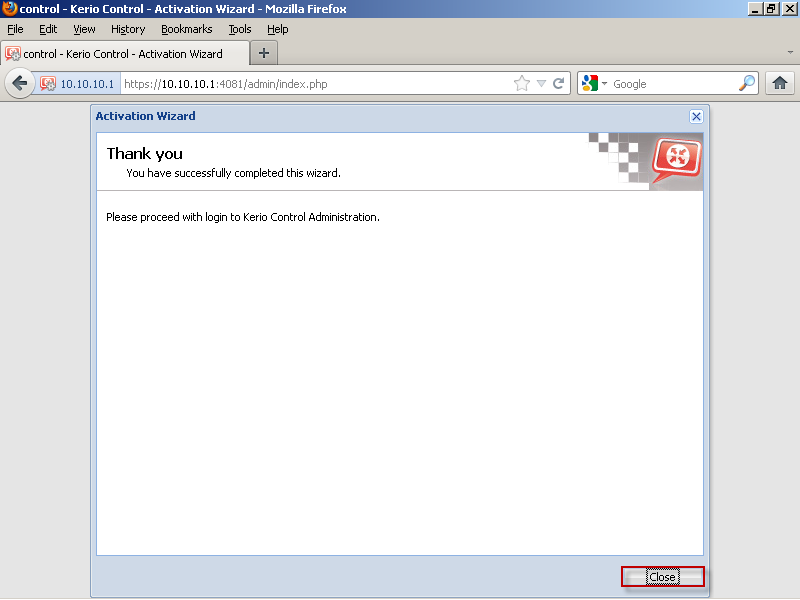Reload the page with the refresh icon

click(x=559, y=83)
